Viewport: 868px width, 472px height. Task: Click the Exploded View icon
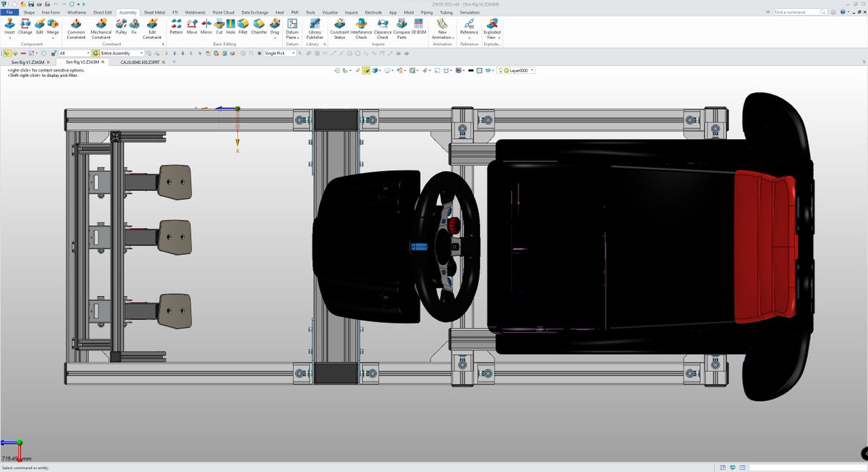click(x=492, y=24)
